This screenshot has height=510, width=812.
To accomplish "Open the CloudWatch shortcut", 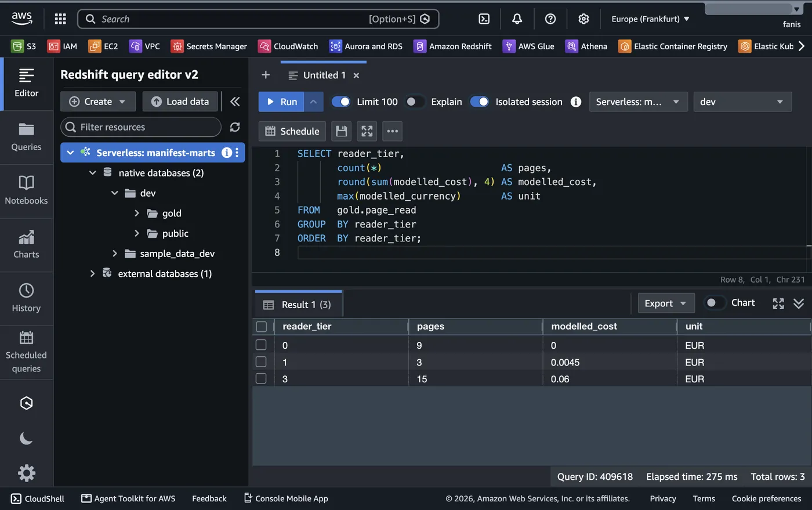I will [x=288, y=46].
